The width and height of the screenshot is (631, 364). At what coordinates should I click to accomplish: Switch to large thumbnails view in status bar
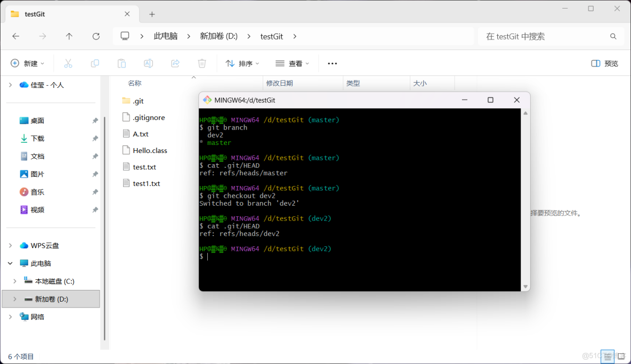point(621,356)
